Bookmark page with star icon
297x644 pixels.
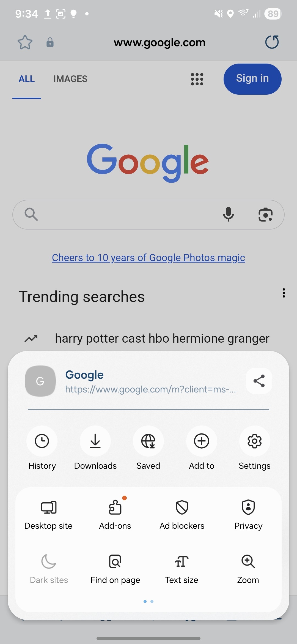25,42
